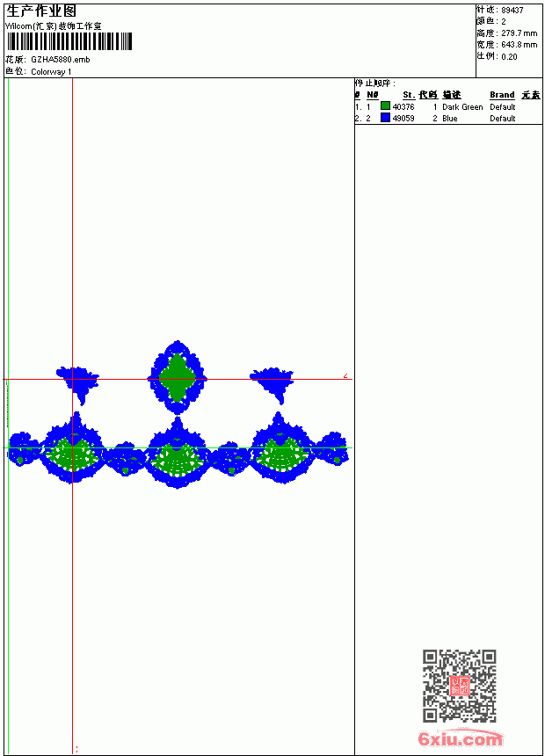Select the QR code image

tap(460, 686)
